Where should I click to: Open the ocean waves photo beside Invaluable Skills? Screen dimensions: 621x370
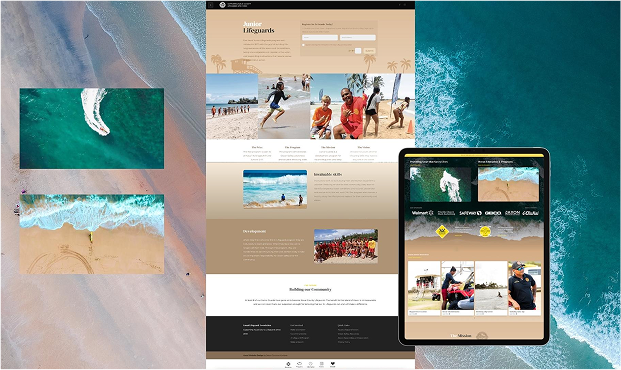tap(275, 189)
